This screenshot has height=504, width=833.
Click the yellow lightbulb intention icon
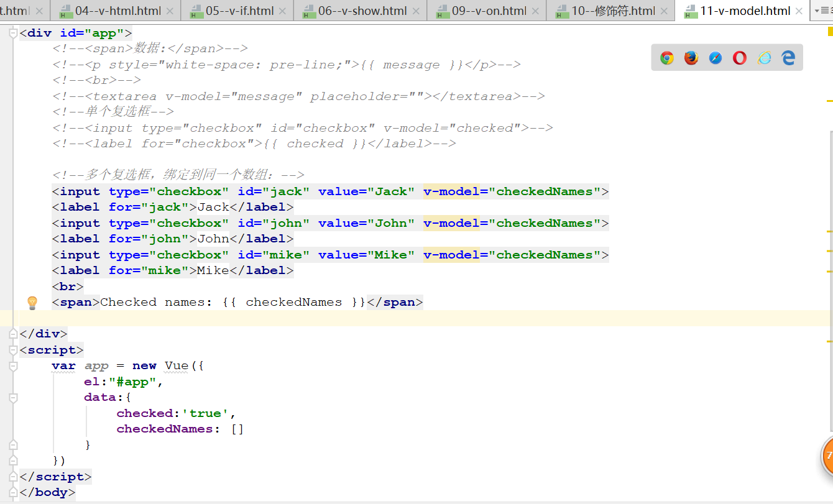coord(32,303)
